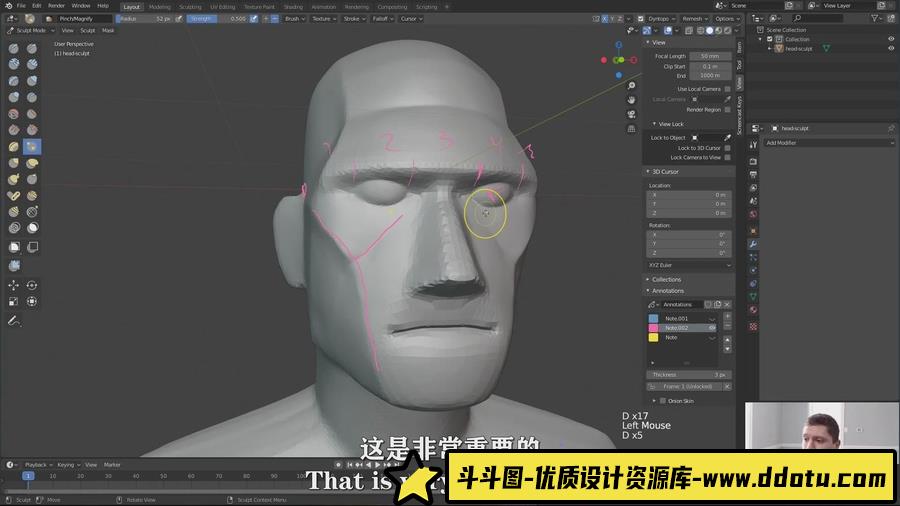Select the Smooth brush tool

14,114
